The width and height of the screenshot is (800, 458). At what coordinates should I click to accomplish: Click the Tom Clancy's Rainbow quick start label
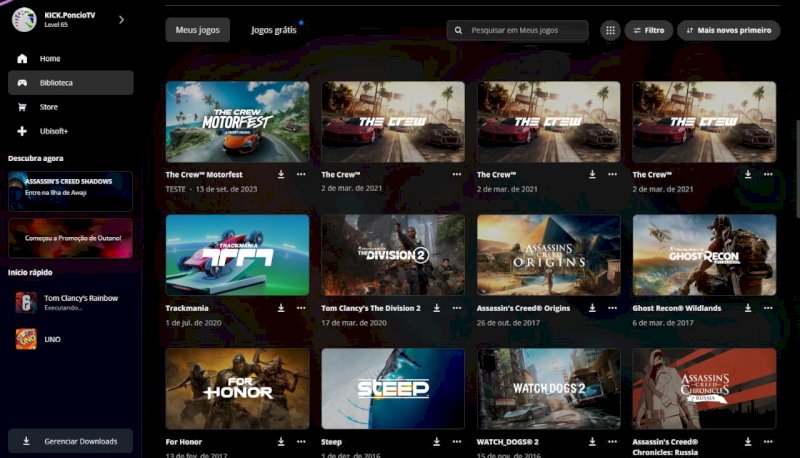(81, 298)
